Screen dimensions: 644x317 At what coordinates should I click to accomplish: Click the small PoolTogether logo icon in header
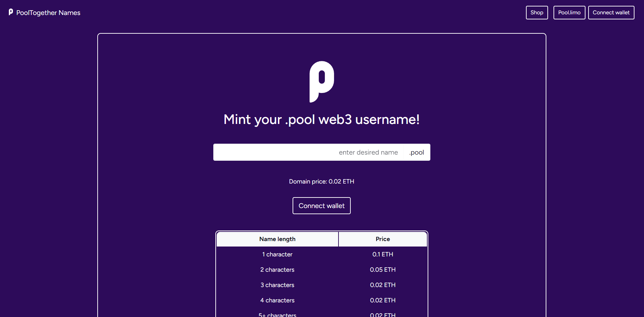11,12
